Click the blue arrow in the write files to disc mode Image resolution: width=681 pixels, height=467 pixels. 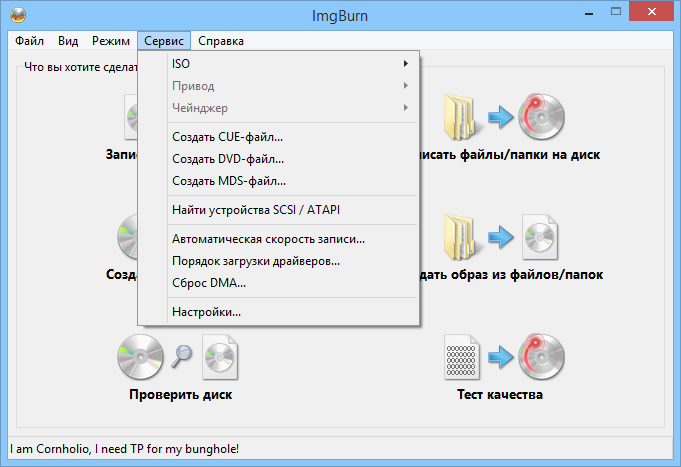click(501, 117)
